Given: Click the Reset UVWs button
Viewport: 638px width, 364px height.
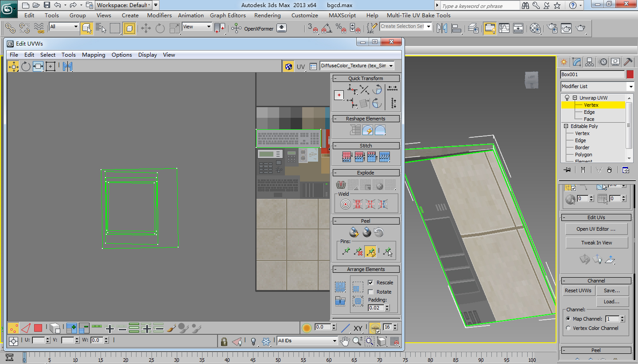Looking at the screenshot, I should (578, 290).
